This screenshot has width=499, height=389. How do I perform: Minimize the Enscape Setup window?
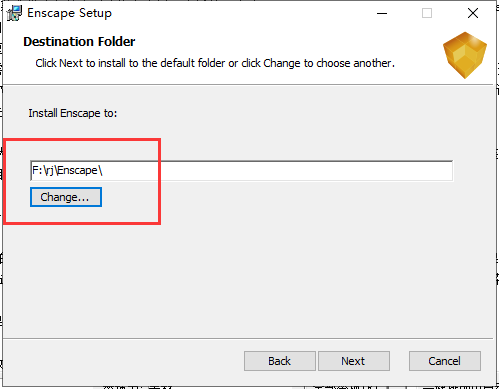pyautogui.click(x=382, y=13)
